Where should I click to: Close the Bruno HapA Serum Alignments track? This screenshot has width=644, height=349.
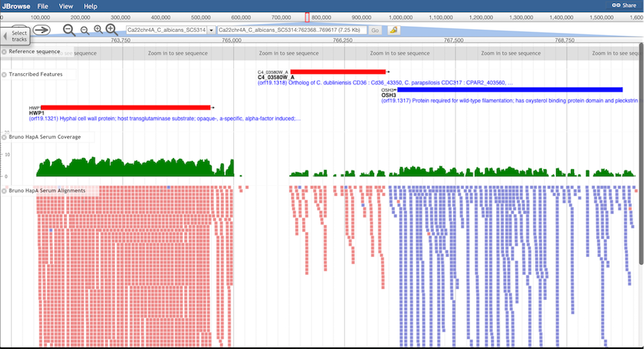coord(4,191)
